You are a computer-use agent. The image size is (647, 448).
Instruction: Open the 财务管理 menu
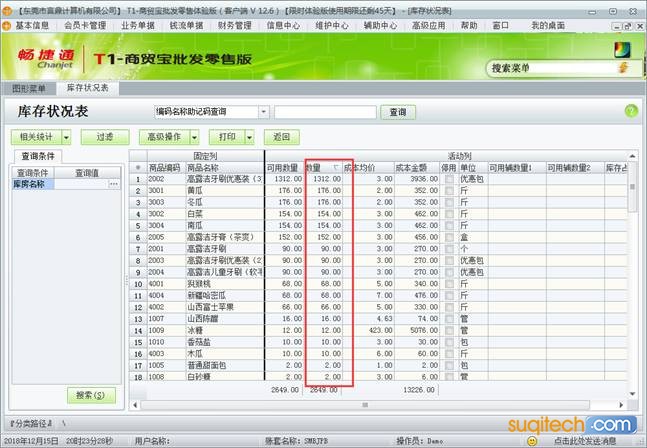coord(235,26)
